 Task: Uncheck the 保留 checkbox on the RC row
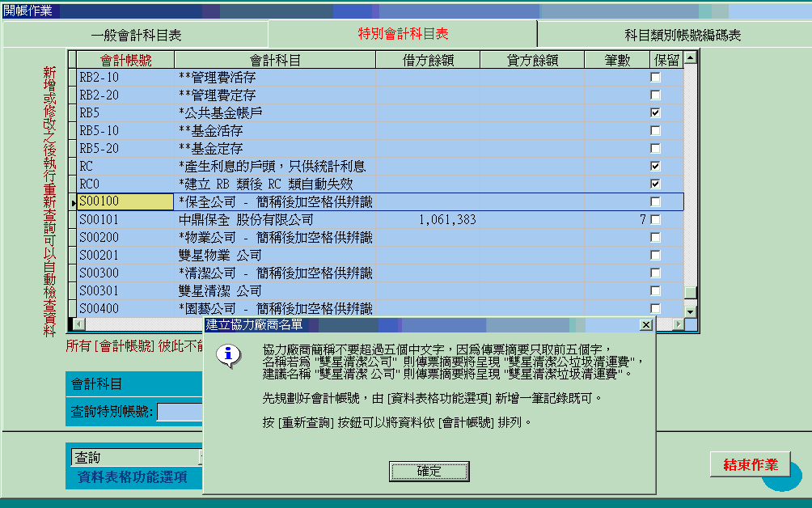655,166
